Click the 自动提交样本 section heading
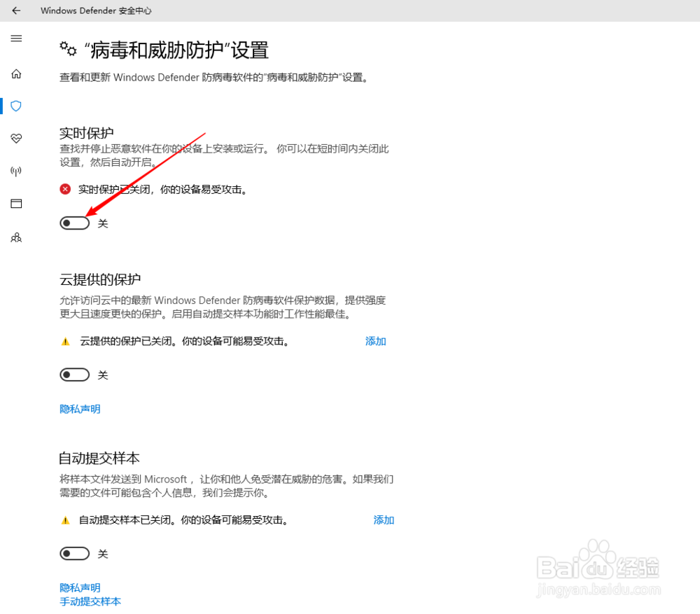The width and height of the screenshot is (700, 614). (99, 458)
